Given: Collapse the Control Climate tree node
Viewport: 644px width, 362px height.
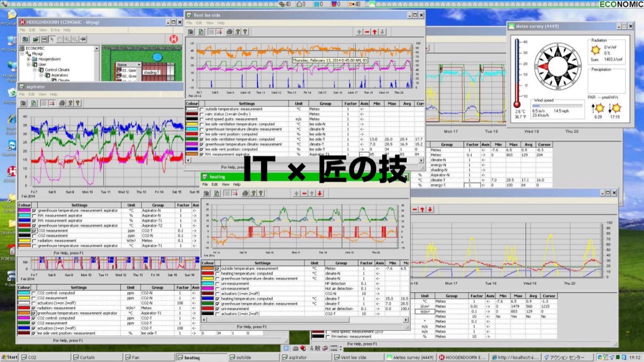Looking at the screenshot, I should (x=34, y=70).
